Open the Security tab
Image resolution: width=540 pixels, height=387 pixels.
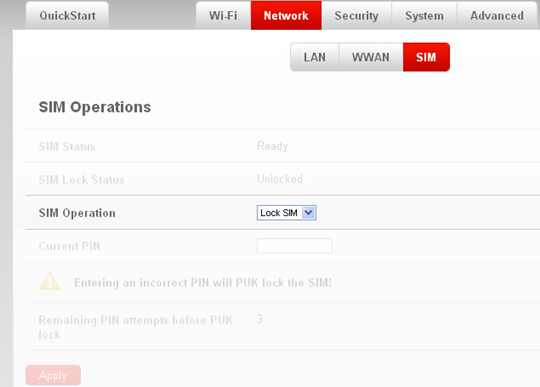point(356,15)
